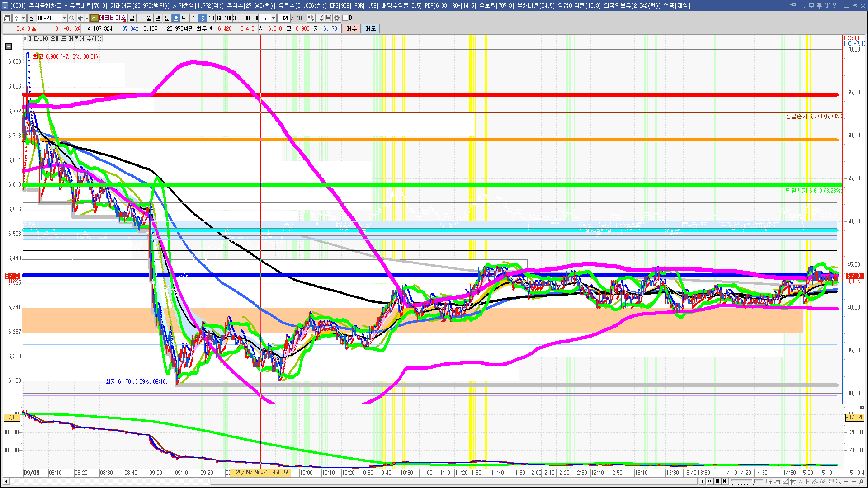Image resolution: width=868 pixels, height=488 pixels.
Task: Click the speaker sound icon
Action: [80, 18]
